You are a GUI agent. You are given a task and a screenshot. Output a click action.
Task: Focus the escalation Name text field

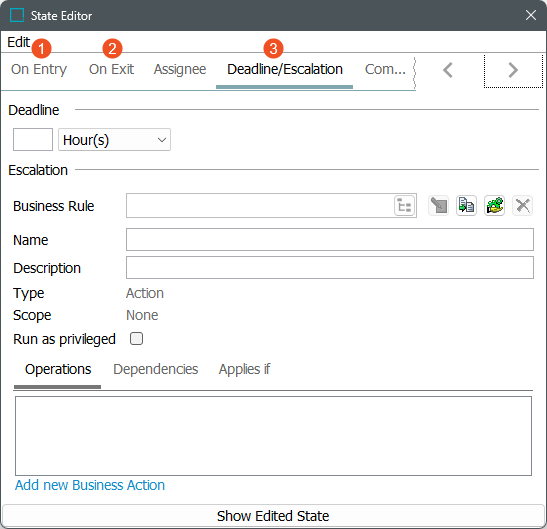[x=330, y=240]
